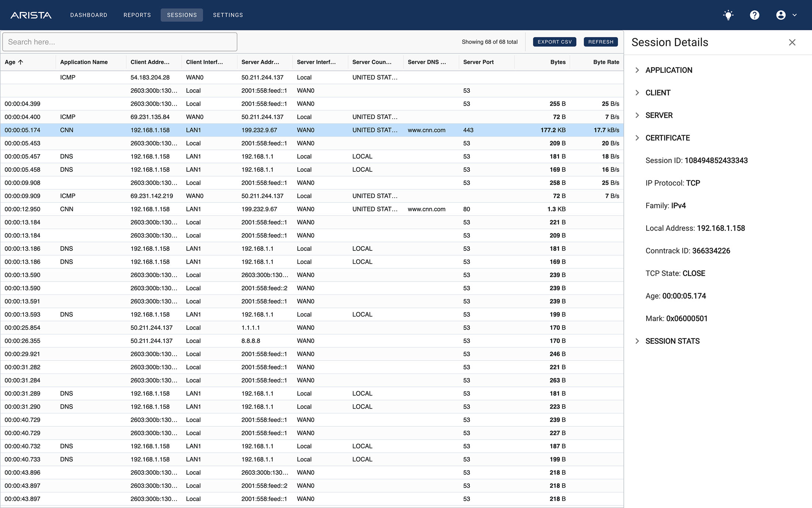Click the Conntrack ID 366334226 value
The image size is (812, 508).
(711, 251)
